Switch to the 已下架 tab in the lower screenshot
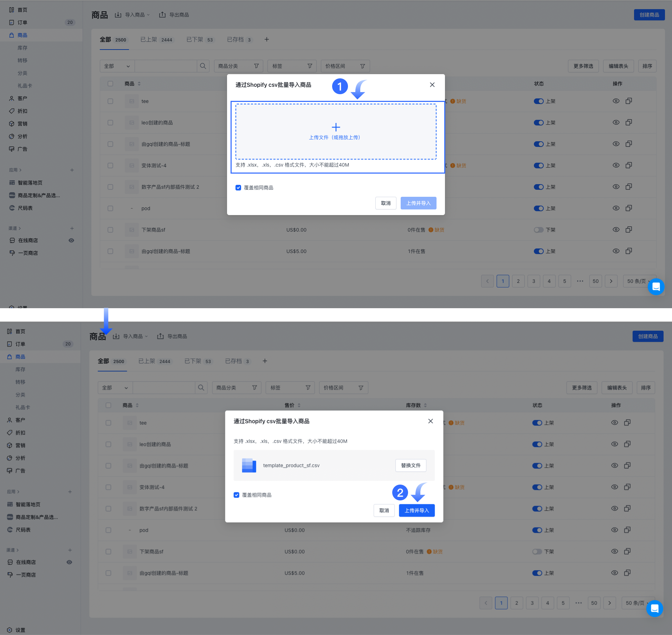 point(199,361)
